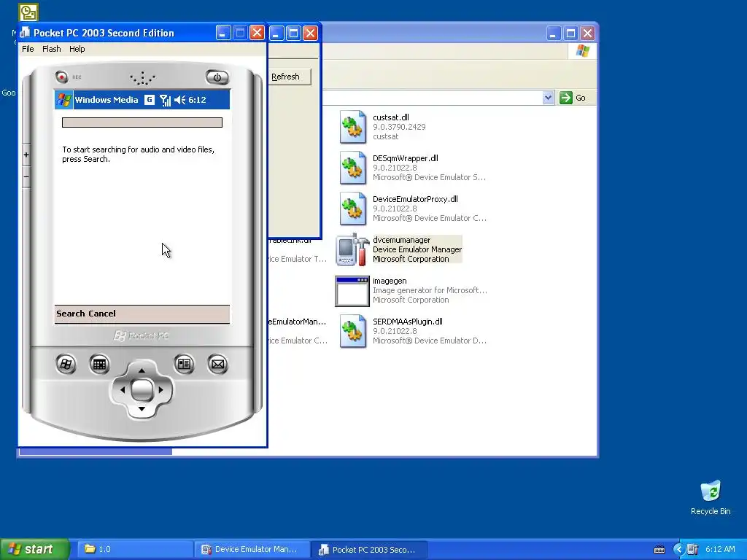Click the Windows logo throbber in Explorer
Screen dimensions: 747x560
[582, 50]
